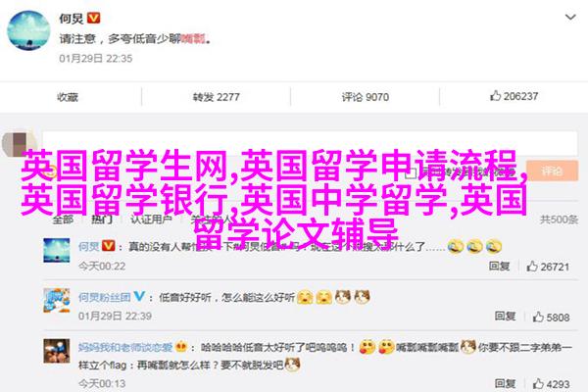Click inside the comment input box

click(310, 143)
